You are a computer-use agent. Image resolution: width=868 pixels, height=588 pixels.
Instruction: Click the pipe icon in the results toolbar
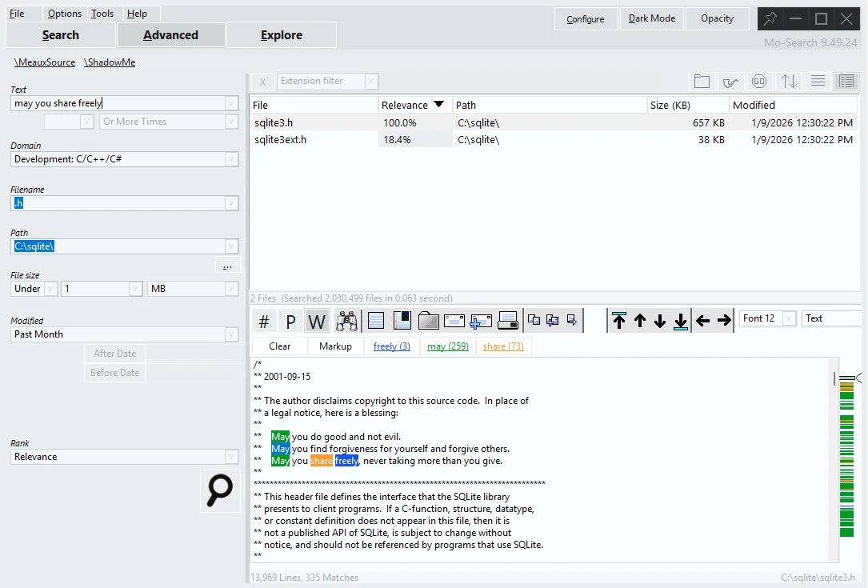[730, 81]
